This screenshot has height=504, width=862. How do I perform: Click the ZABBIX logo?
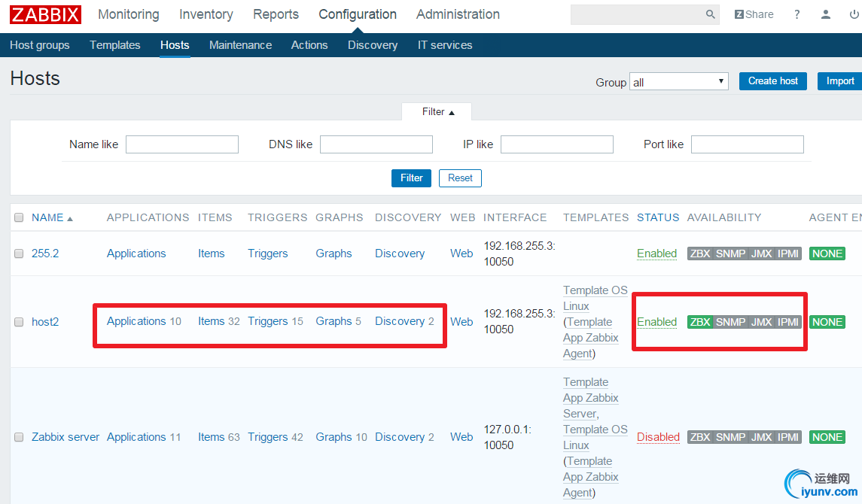coord(45,14)
